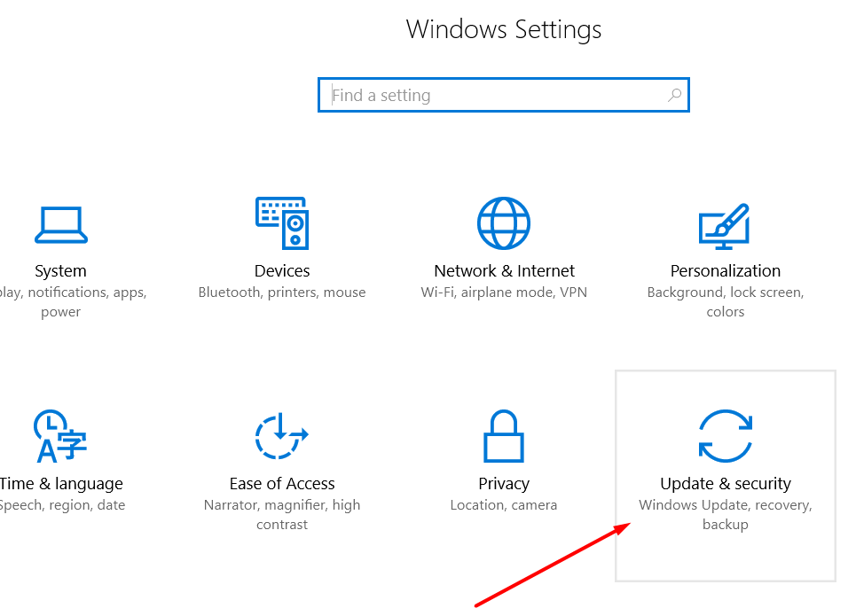Click Narrator, magnifier, high contrast text
The height and width of the screenshot is (616, 856).
click(x=282, y=514)
